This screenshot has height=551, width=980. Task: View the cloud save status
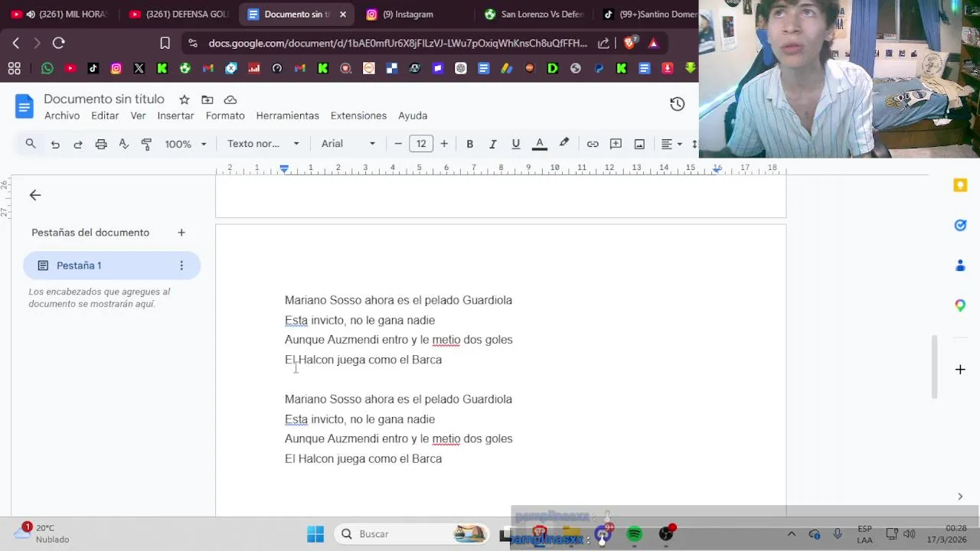click(230, 99)
